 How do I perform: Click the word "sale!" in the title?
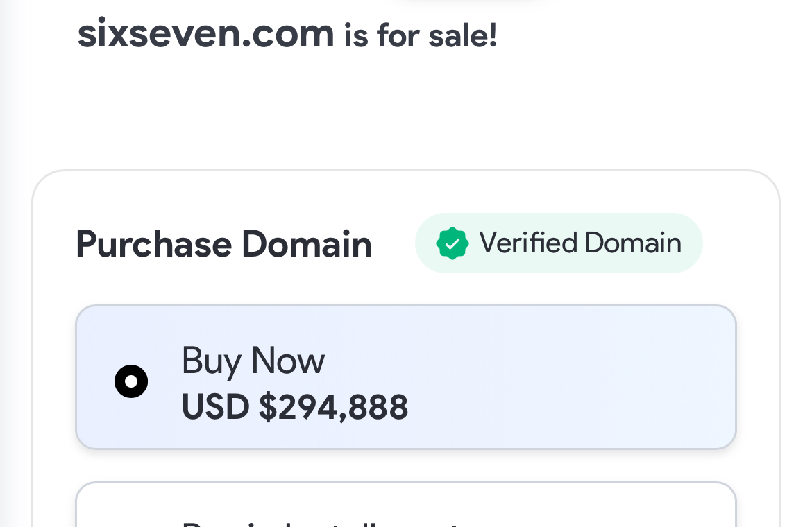pyautogui.click(x=462, y=35)
